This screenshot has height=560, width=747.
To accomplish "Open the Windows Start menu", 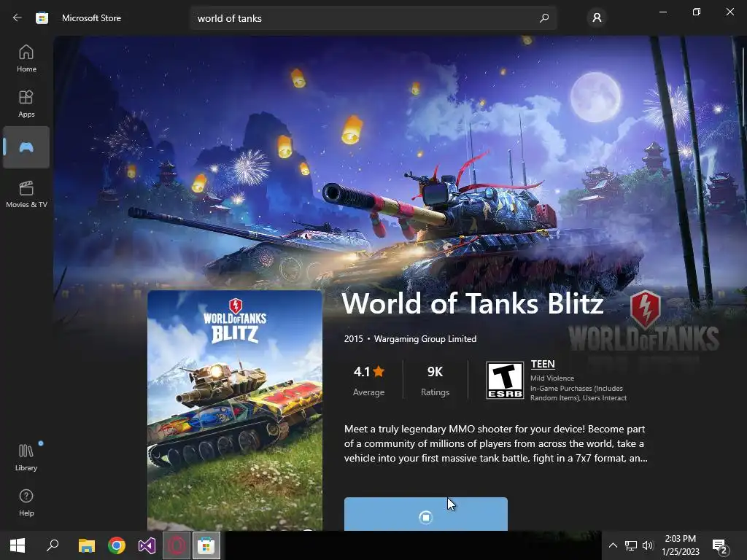I will tap(18, 545).
